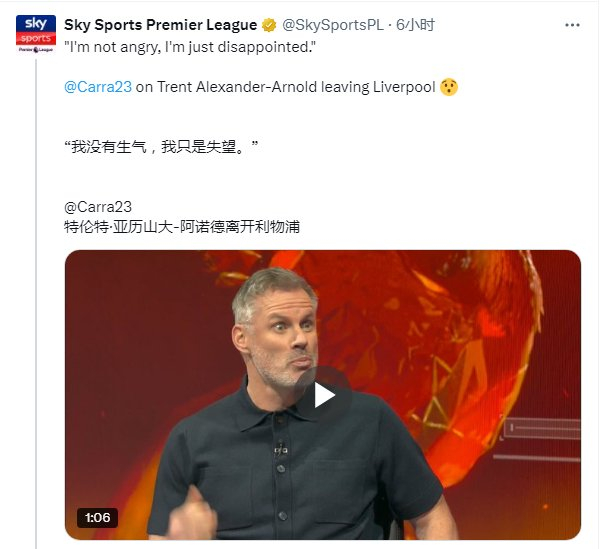Click the 1:06 duration badge
The image size is (607, 549).
(x=97, y=518)
